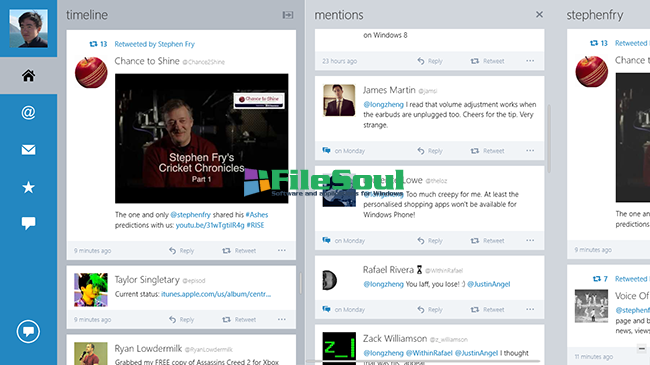Retweet James Martin's mention

pyautogui.click(x=488, y=151)
